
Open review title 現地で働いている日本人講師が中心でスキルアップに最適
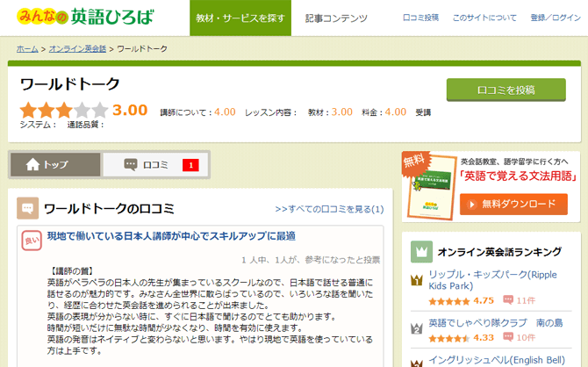click(x=171, y=236)
